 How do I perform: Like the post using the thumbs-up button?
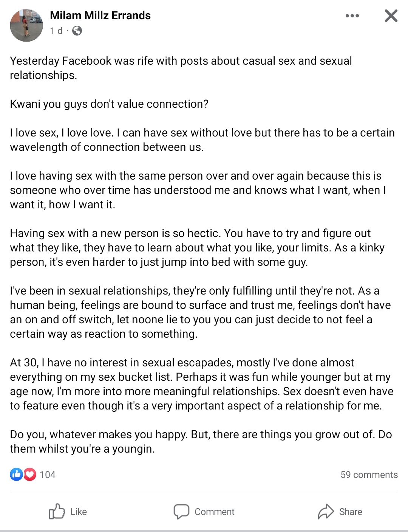click(68, 512)
